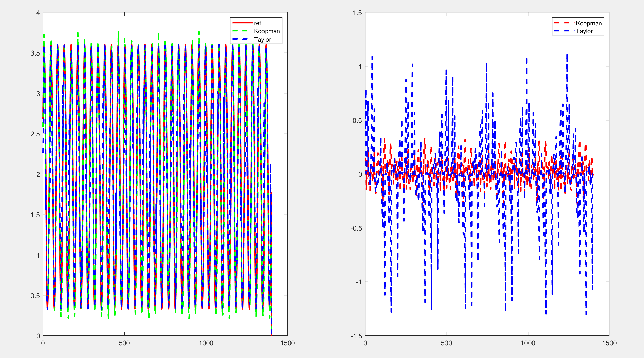The height and width of the screenshot is (358, 644).
Task: Click the solid red ref line sample in left legend
Action: [242, 23]
